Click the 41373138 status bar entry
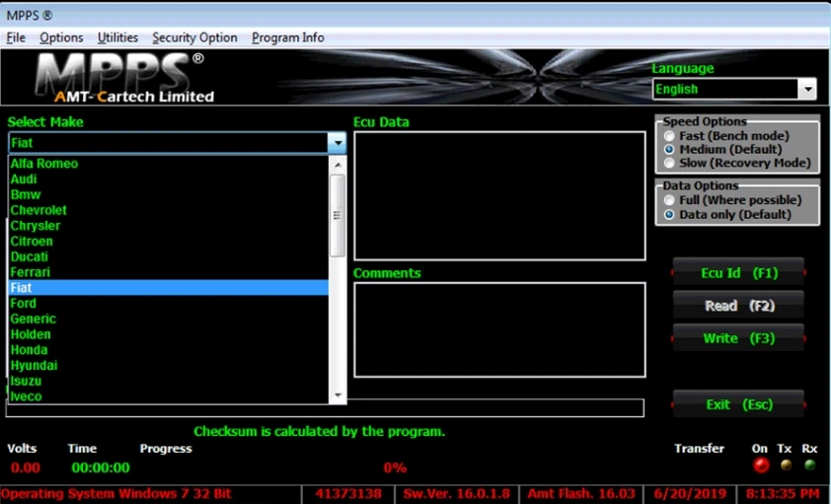 [x=348, y=494]
